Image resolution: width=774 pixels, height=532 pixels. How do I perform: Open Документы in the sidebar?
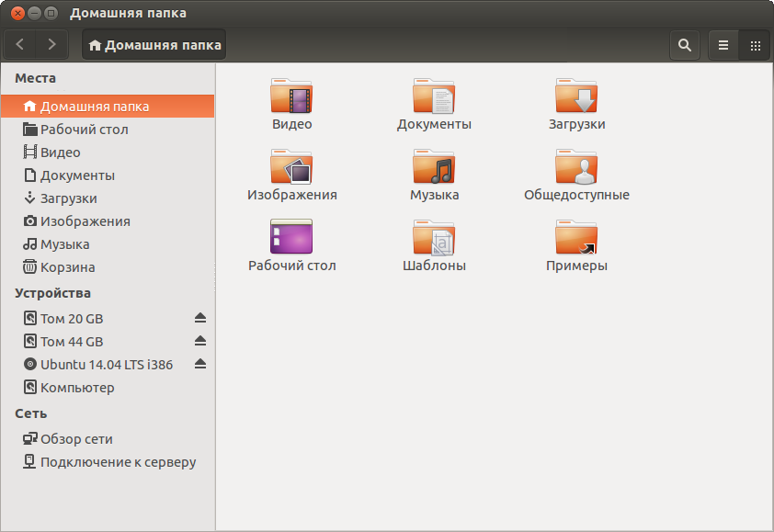(x=108, y=175)
